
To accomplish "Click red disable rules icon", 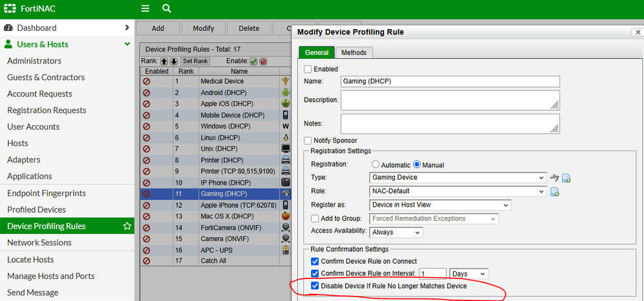I will pos(263,61).
